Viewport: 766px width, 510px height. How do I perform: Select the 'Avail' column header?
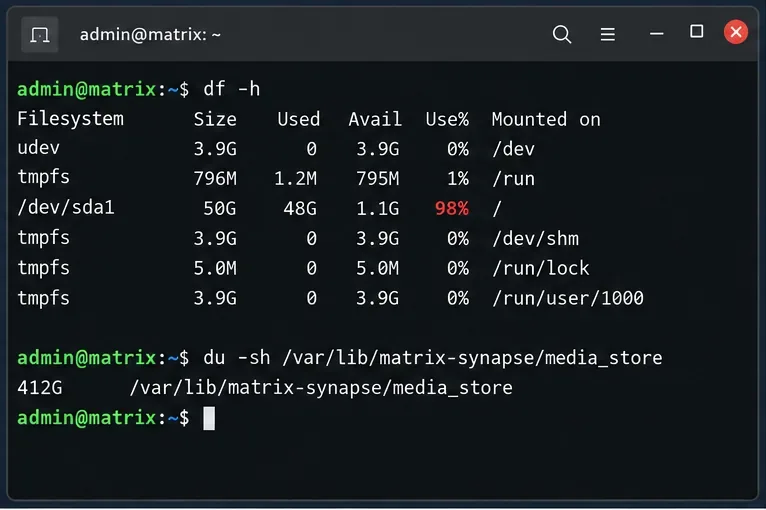[x=375, y=119]
